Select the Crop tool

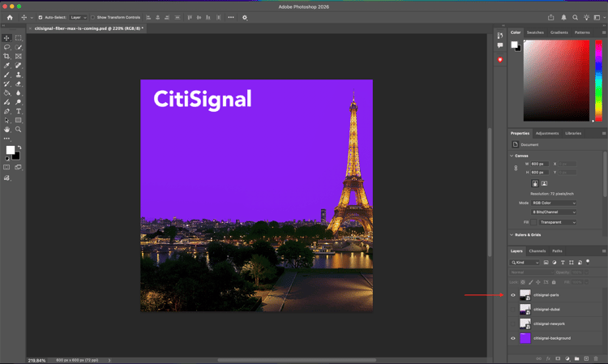click(6, 57)
